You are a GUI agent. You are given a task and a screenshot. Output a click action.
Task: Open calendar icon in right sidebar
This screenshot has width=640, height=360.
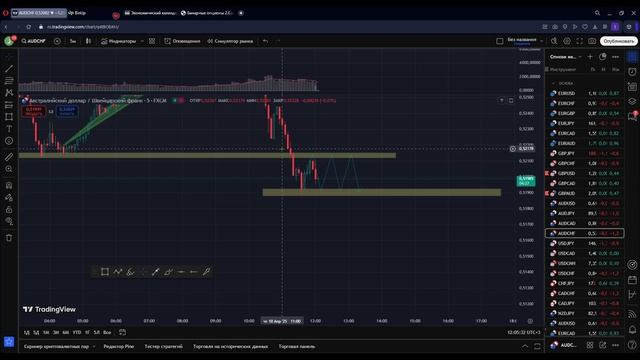[x=632, y=280]
